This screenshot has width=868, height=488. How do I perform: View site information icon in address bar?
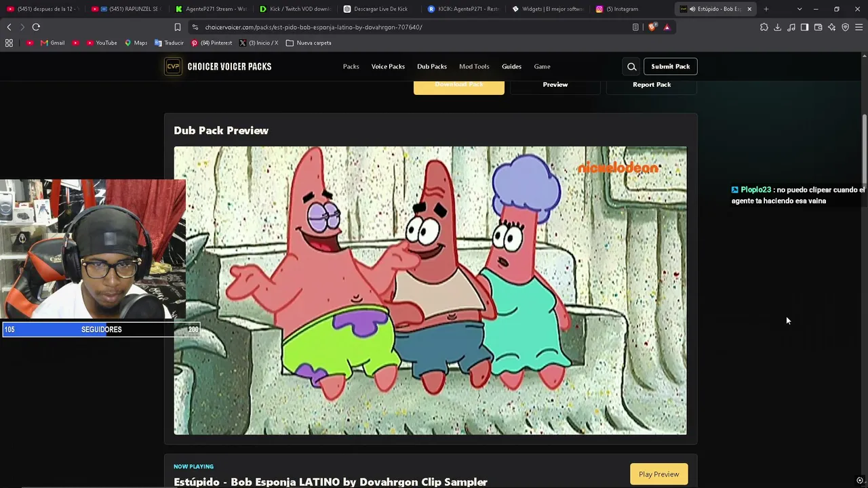pyautogui.click(x=195, y=27)
